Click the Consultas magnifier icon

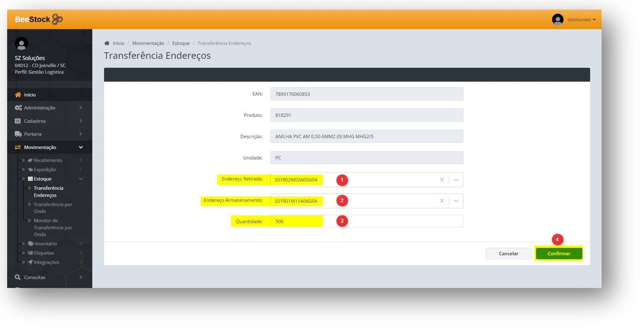(18, 277)
